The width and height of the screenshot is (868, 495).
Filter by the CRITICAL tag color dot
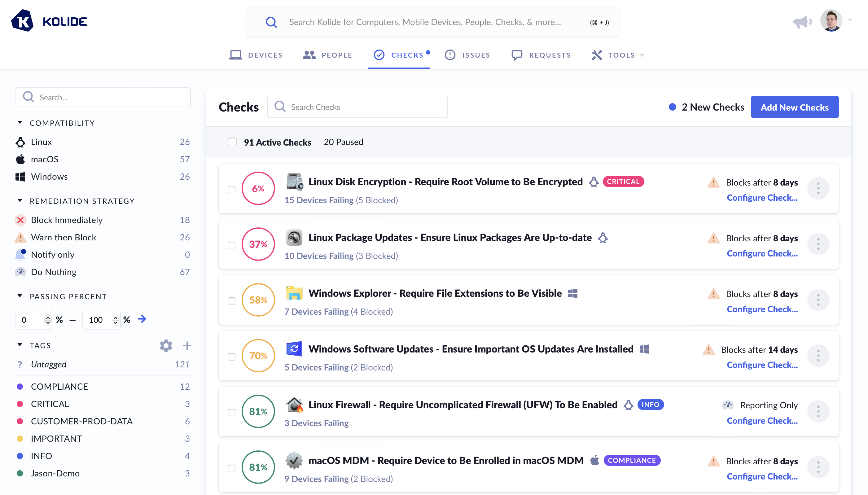click(x=20, y=404)
